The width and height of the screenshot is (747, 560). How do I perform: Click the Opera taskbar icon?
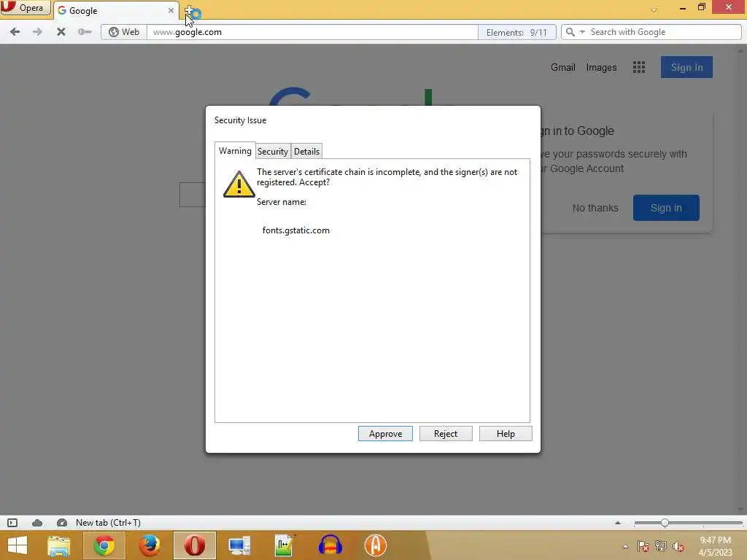195,545
